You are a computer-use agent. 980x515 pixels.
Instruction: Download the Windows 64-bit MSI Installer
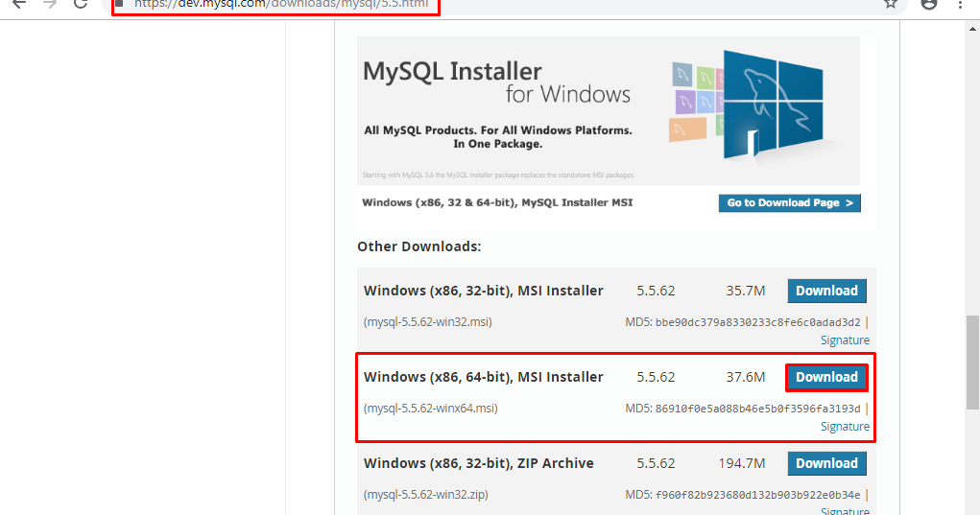coord(826,378)
